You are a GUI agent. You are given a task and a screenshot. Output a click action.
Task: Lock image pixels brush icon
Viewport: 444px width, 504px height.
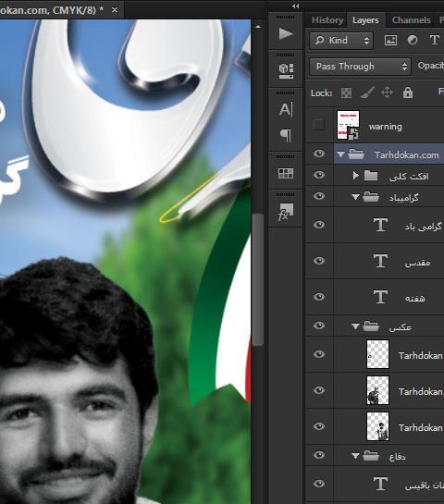click(367, 92)
